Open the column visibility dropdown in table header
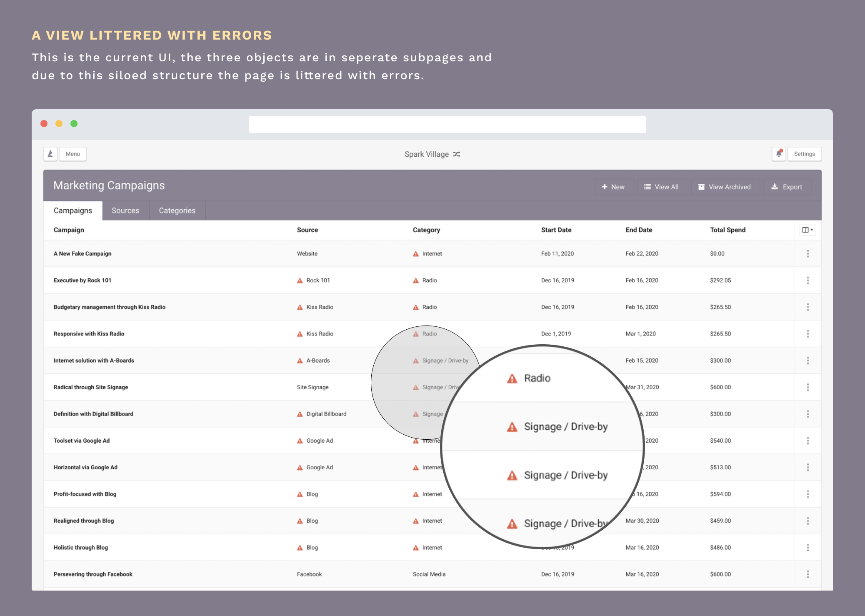865x616 pixels. 807,230
